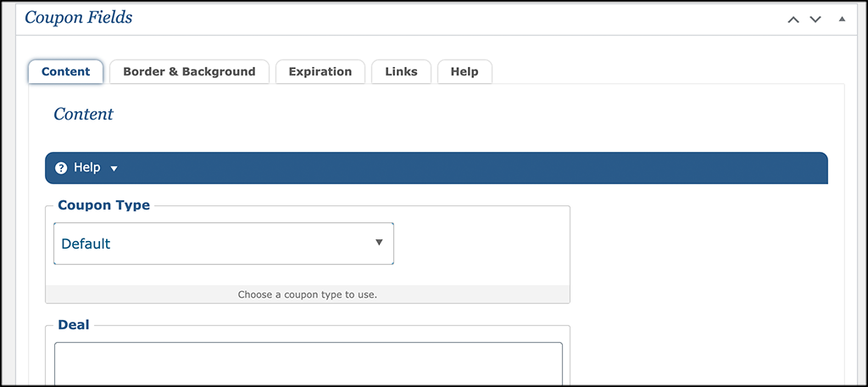Select the Expiration tab
868x387 pixels.
[x=320, y=72]
